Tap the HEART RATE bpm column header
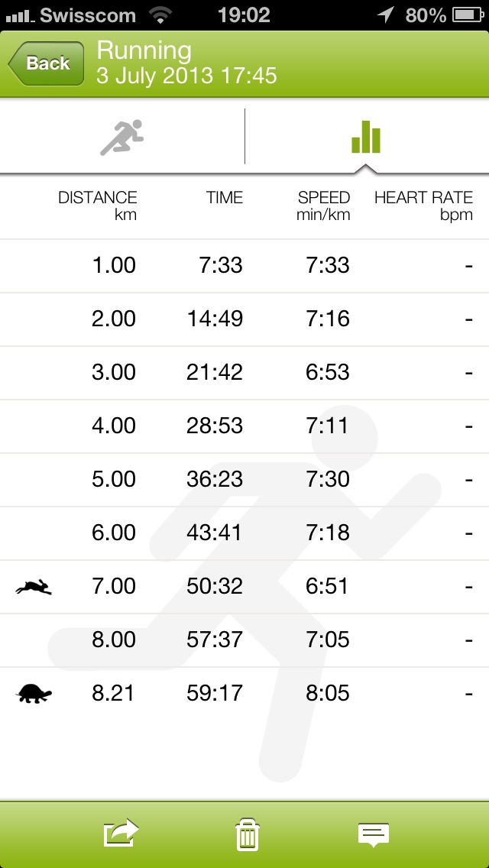The image size is (489, 868). 423,206
